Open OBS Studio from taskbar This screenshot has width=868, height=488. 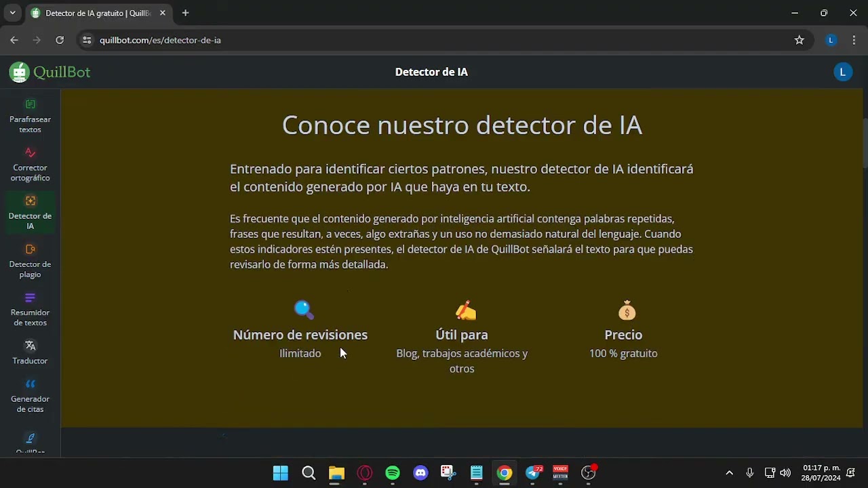tap(589, 473)
